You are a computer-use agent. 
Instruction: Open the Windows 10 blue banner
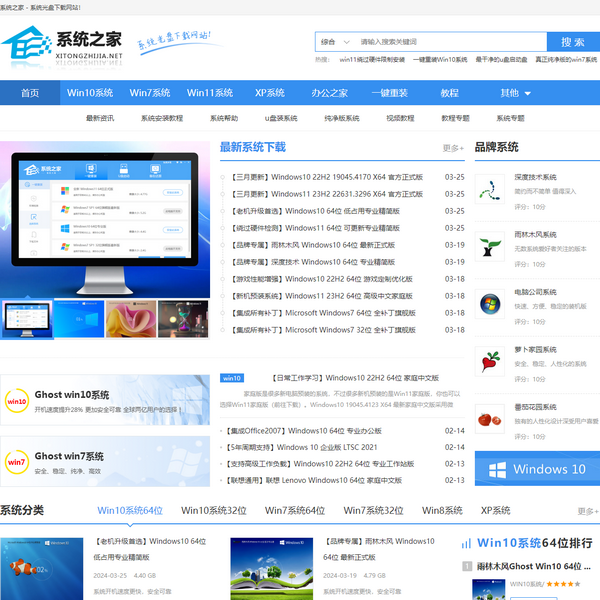click(x=537, y=469)
